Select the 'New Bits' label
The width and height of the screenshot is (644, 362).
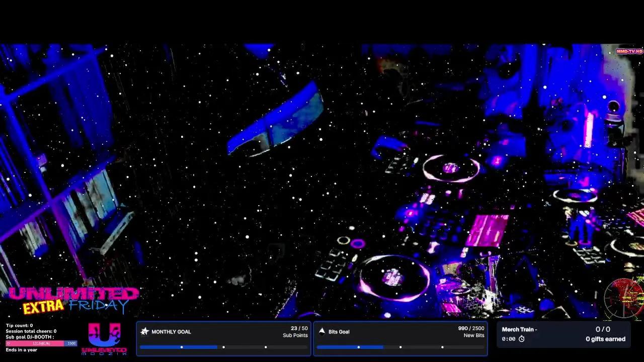tap(473, 335)
